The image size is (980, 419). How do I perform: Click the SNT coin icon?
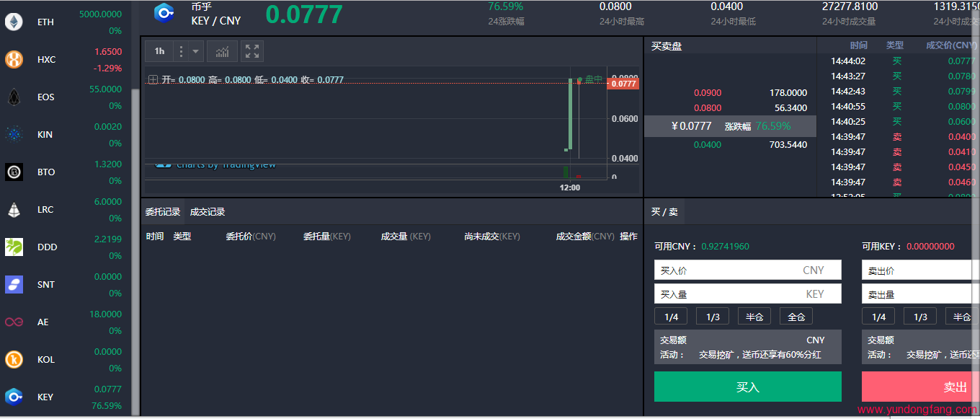pyautogui.click(x=14, y=285)
